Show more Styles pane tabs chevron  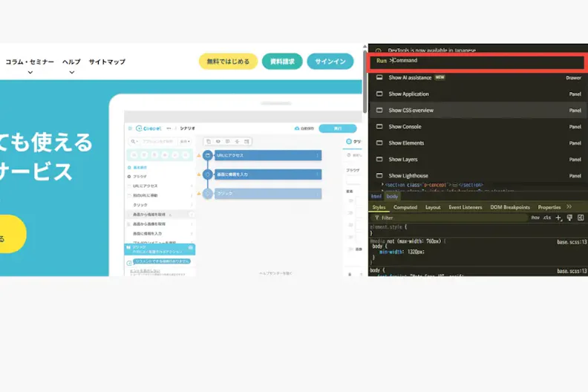click(569, 206)
